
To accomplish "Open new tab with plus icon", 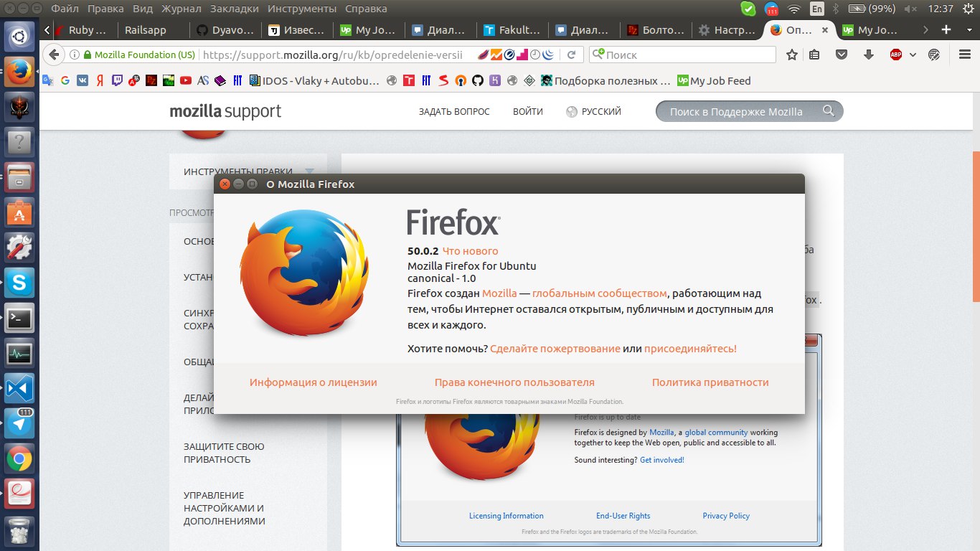I will [946, 30].
